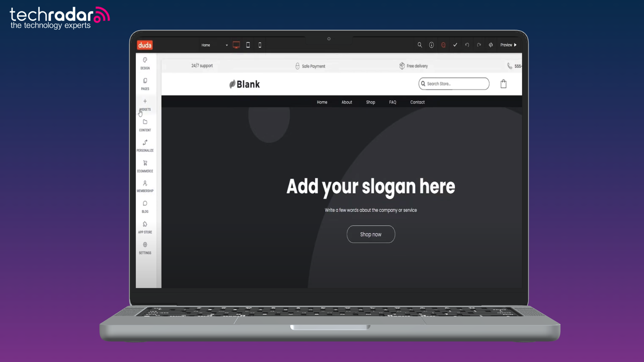The height and width of the screenshot is (362, 644).
Task: Open the Blog panel
Action: tap(145, 207)
